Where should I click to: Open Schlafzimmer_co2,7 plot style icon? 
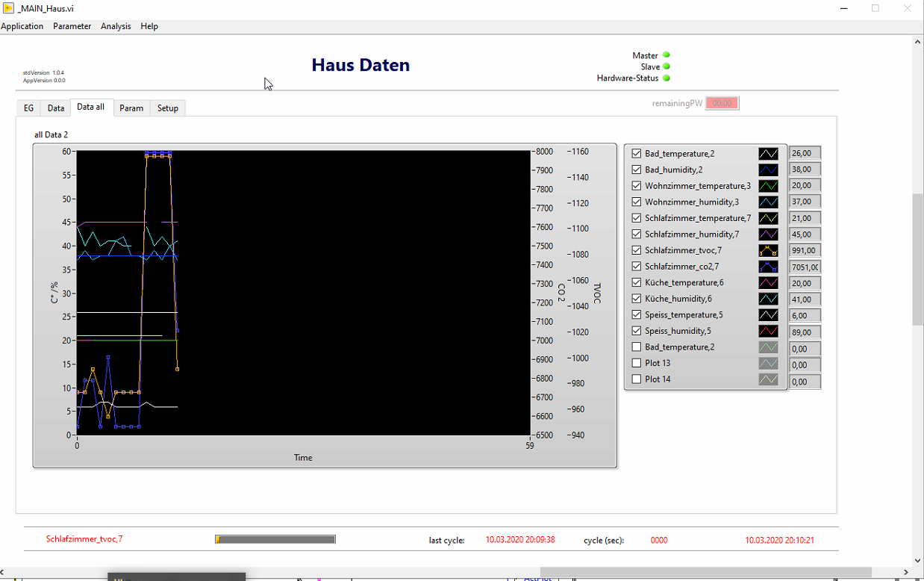768,267
